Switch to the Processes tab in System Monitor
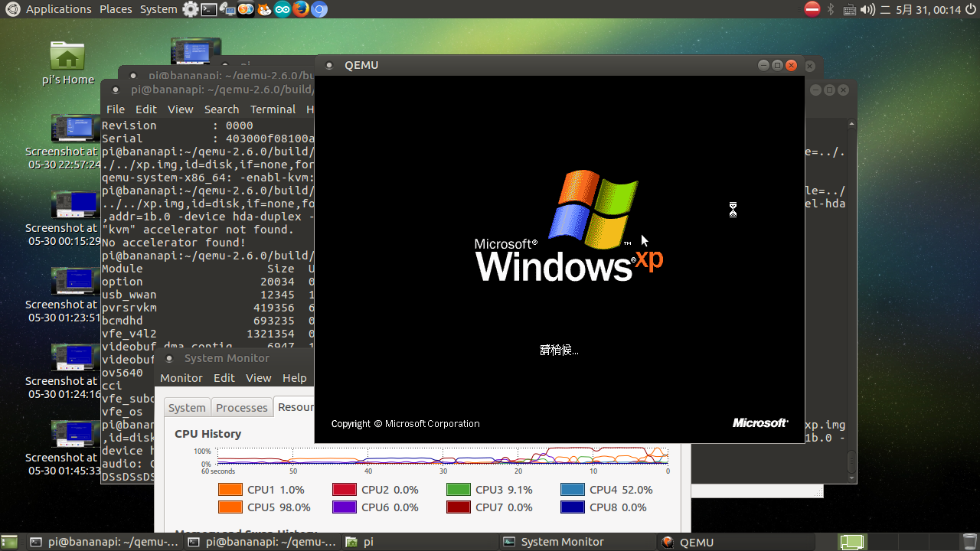Screen dimensions: 980x551 [242, 408]
